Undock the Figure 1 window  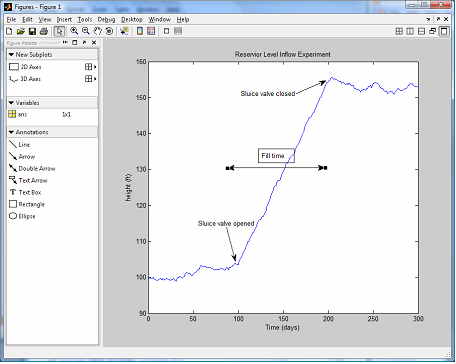(438, 19)
